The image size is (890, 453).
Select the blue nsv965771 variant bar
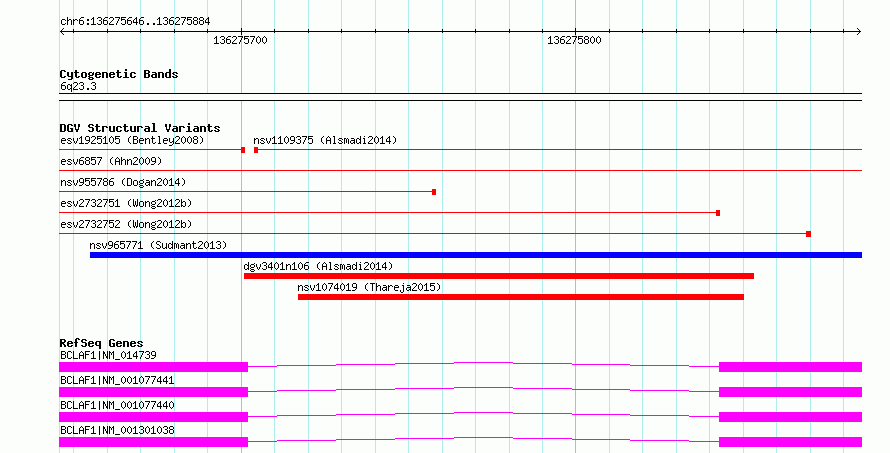[x=476, y=255]
